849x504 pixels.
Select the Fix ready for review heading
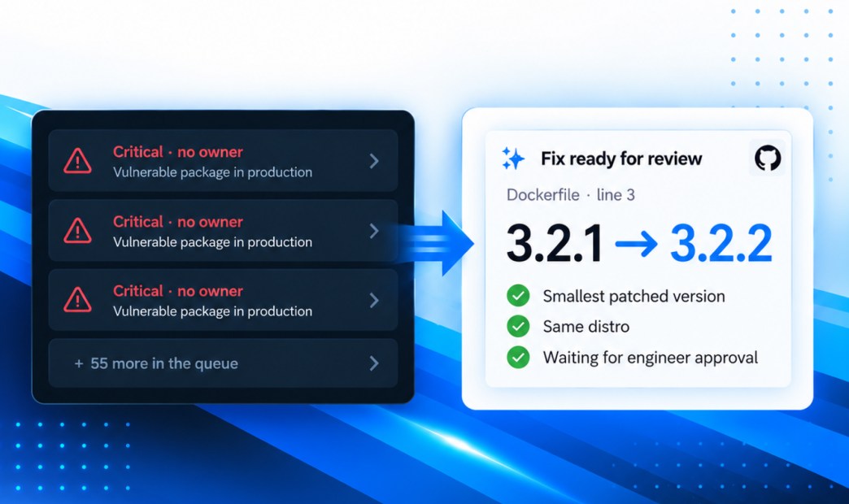(x=621, y=159)
